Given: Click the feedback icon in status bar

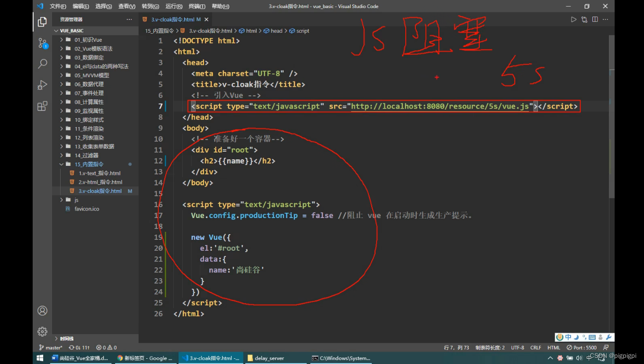Looking at the screenshot, I should coord(606,347).
